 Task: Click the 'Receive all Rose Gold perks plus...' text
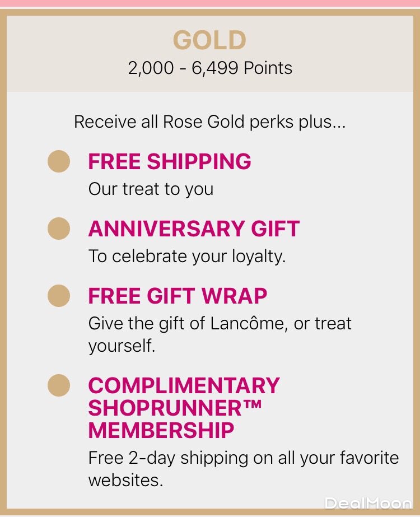[210, 122]
